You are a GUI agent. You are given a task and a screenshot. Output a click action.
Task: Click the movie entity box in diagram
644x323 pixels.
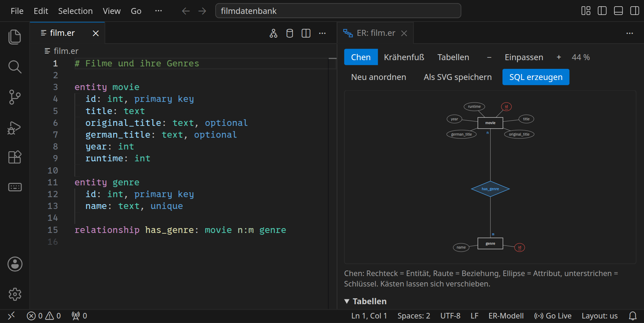click(x=490, y=123)
